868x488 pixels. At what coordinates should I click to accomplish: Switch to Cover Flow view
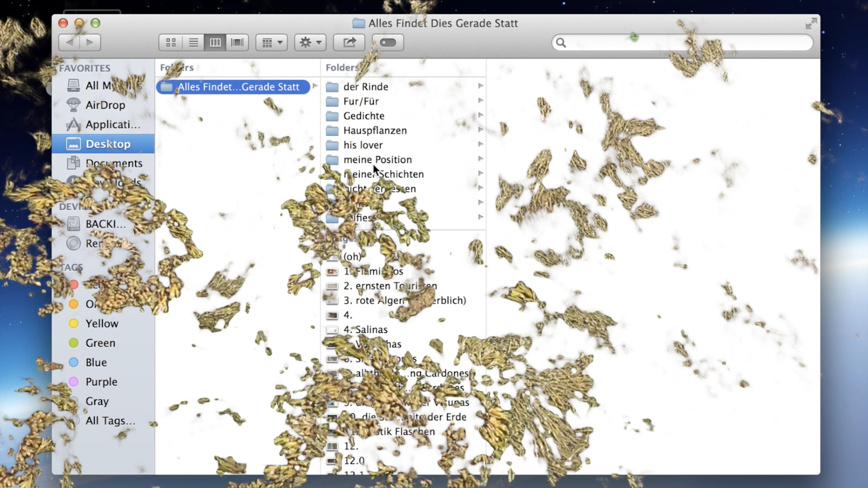coord(237,42)
